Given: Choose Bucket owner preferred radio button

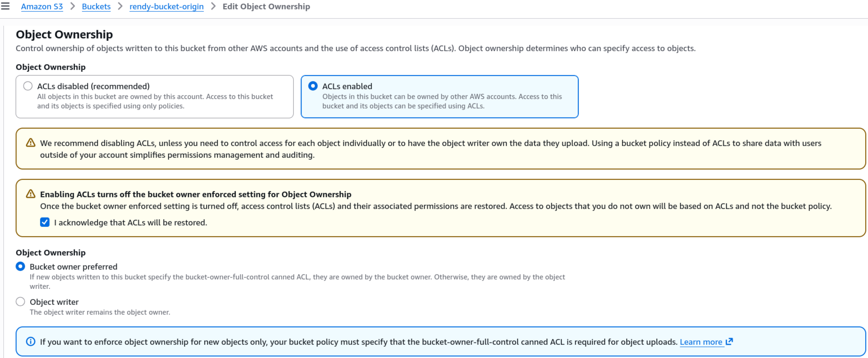Looking at the screenshot, I should coord(20,266).
